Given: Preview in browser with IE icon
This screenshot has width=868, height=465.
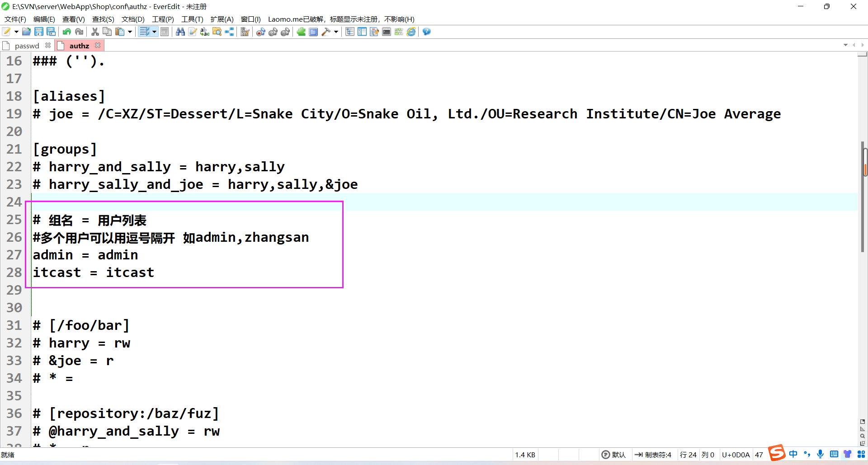Looking at the screenshot, I should [411, 32].
